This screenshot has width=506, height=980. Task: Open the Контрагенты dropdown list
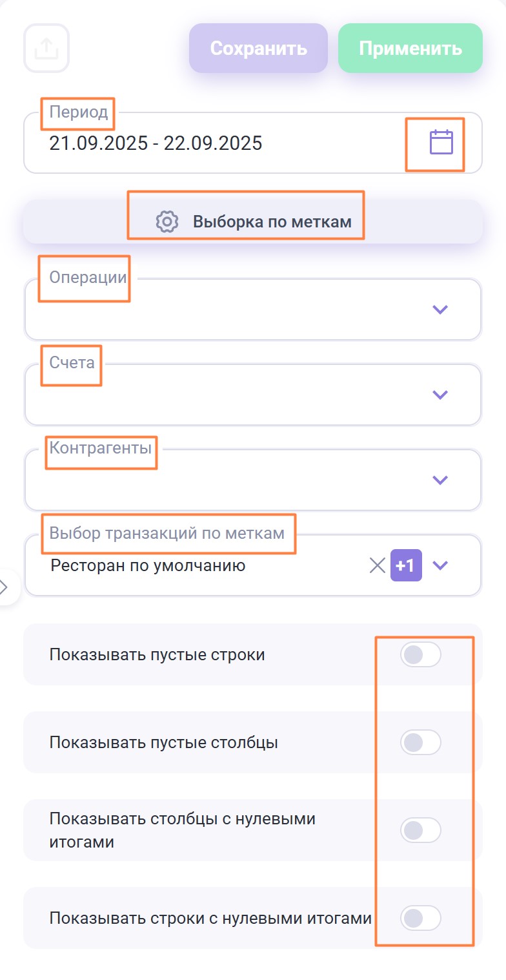click(x=440, y=480)
